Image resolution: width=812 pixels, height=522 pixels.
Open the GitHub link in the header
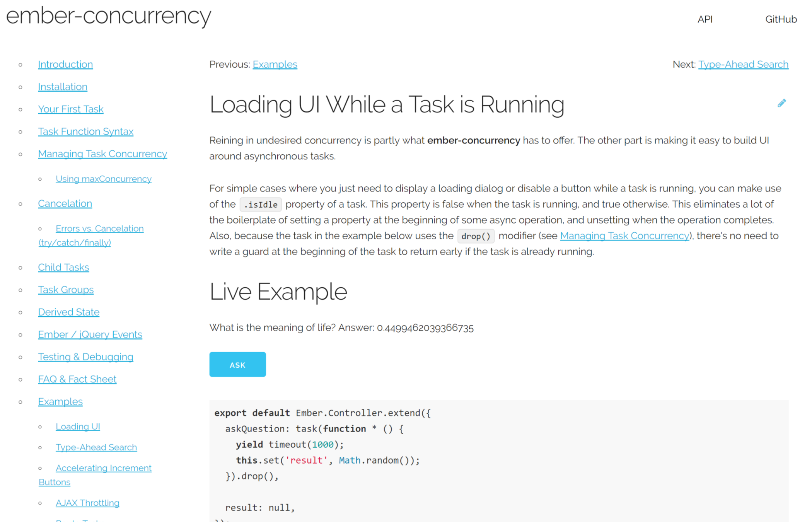(x=781, y=19)
